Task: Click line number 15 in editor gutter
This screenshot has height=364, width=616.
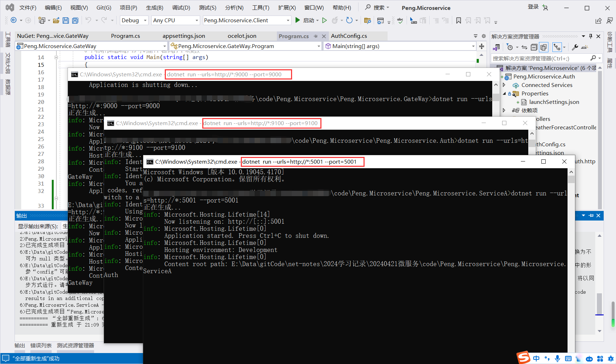Action: tap(41, 65)
